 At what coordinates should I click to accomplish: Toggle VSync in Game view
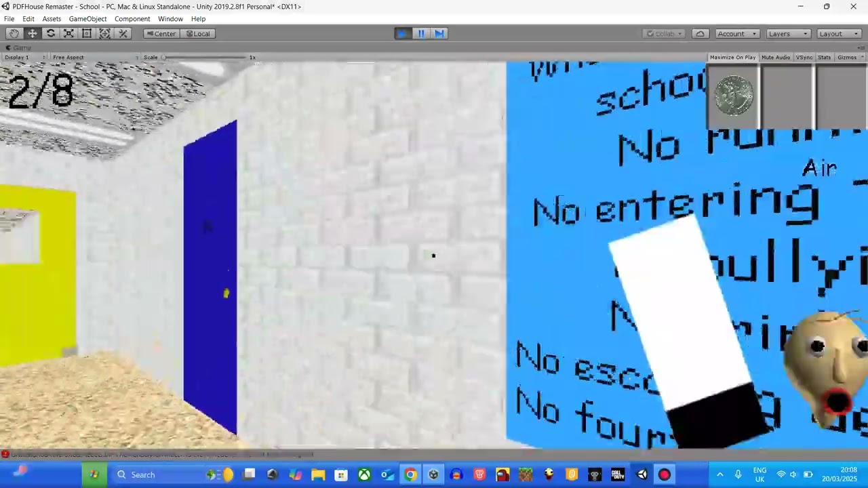tap(804, 57)
